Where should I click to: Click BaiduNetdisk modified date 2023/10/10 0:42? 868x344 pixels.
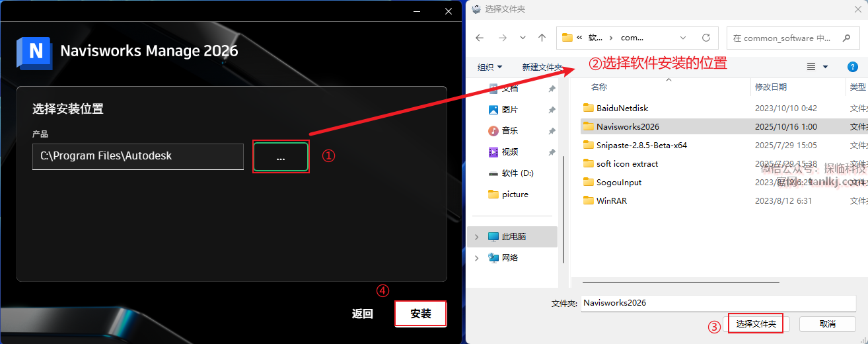pos(786,108)
